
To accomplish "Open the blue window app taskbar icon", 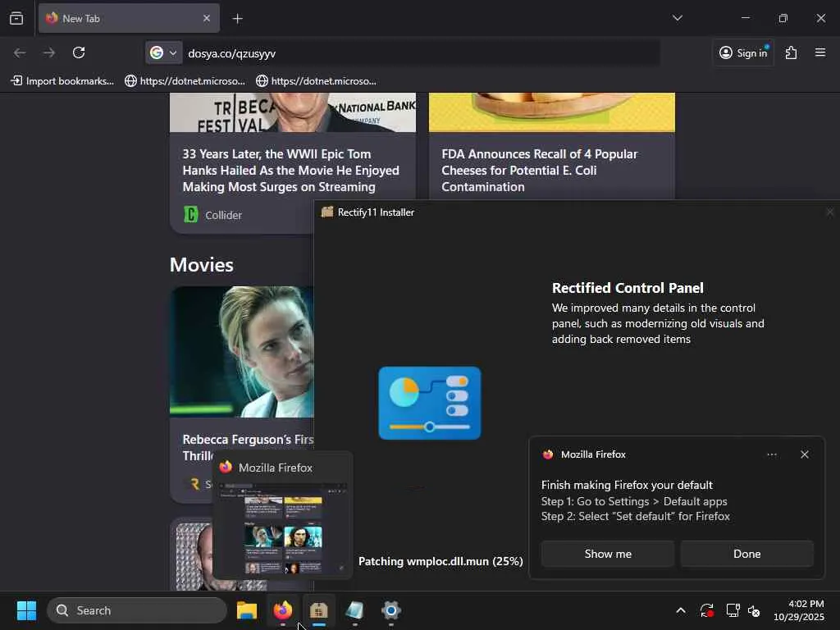I will (354, 610).
